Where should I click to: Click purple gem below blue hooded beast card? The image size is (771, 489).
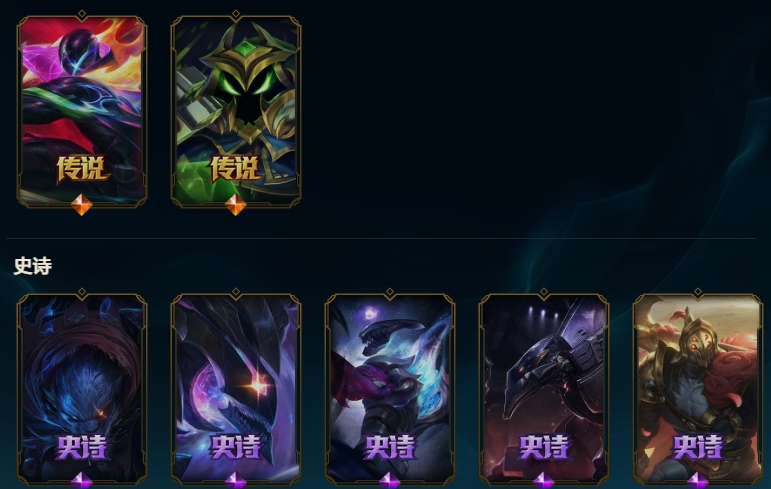[x=82, y=481]
